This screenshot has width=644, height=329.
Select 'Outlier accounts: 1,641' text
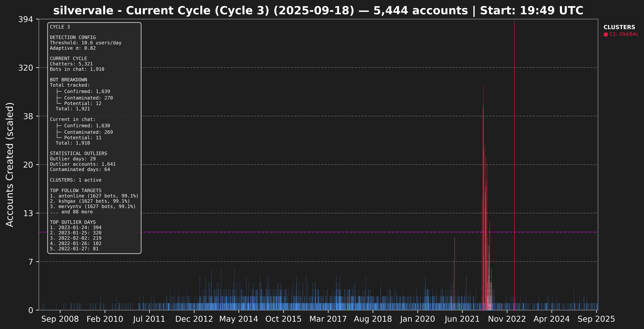(83, 164)
